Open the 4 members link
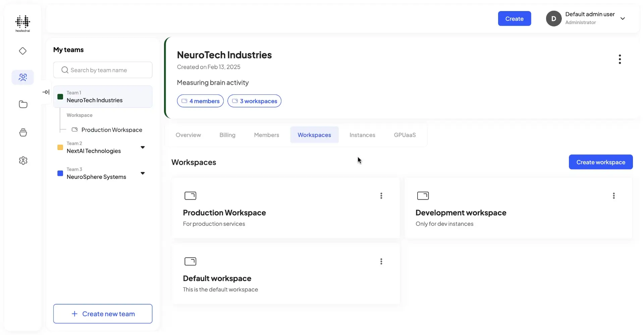This screenshot has height=335, width=644. [x=200, y=101]
